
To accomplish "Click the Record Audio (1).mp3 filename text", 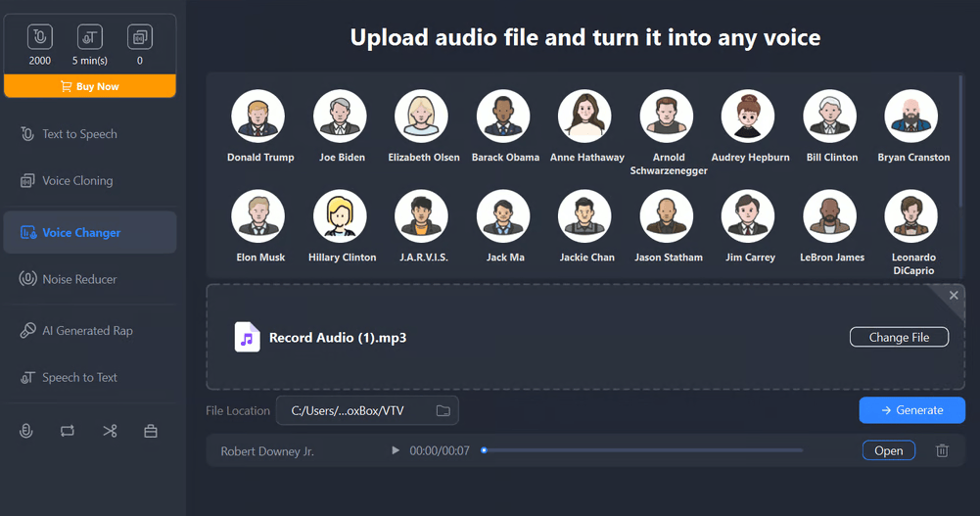I will (x=338, y=338).
